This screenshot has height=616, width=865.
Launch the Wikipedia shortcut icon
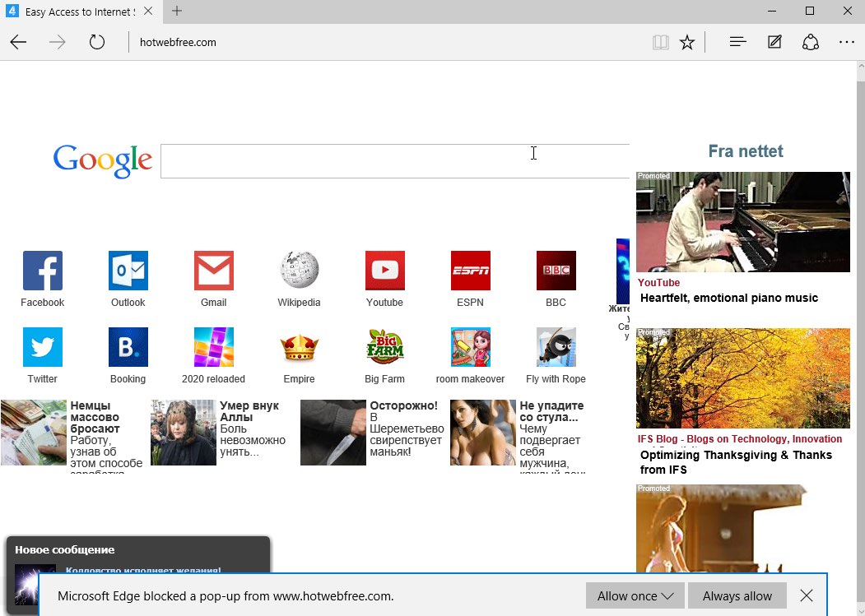(300, 271)
